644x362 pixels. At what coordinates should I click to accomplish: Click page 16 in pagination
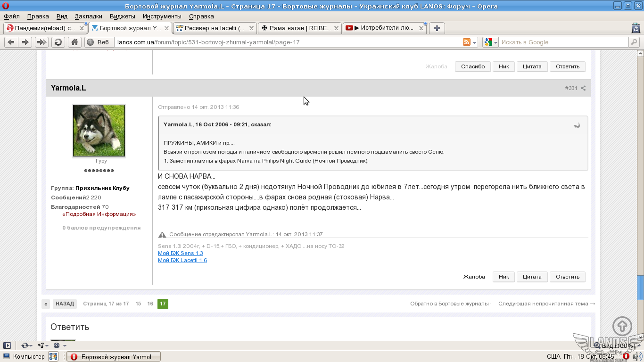click(150, 304)
